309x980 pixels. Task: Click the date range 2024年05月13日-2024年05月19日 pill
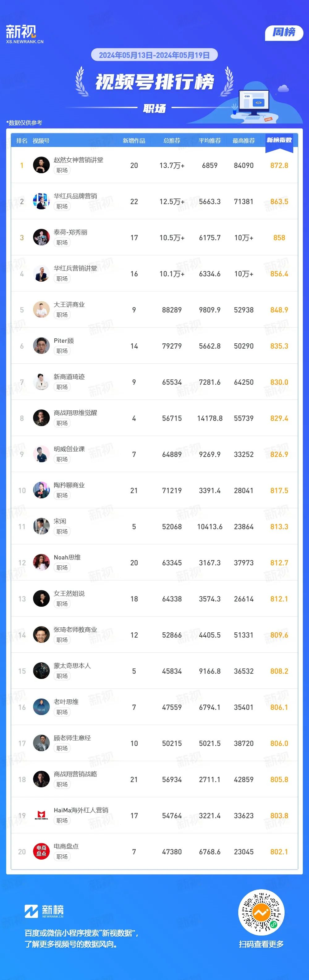point(154,55)
